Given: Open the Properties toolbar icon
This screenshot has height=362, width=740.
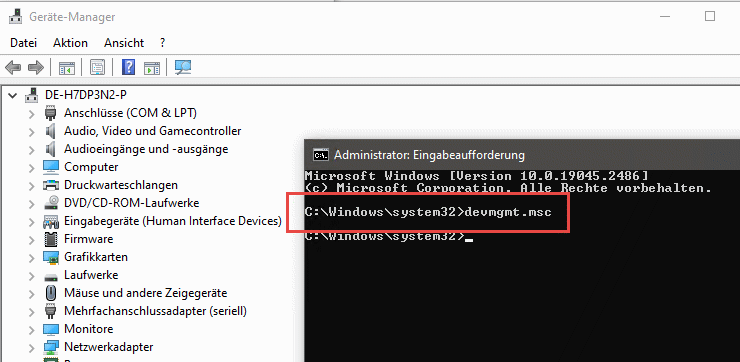Looking at the screenshot, I should click(x=97, y=67).
